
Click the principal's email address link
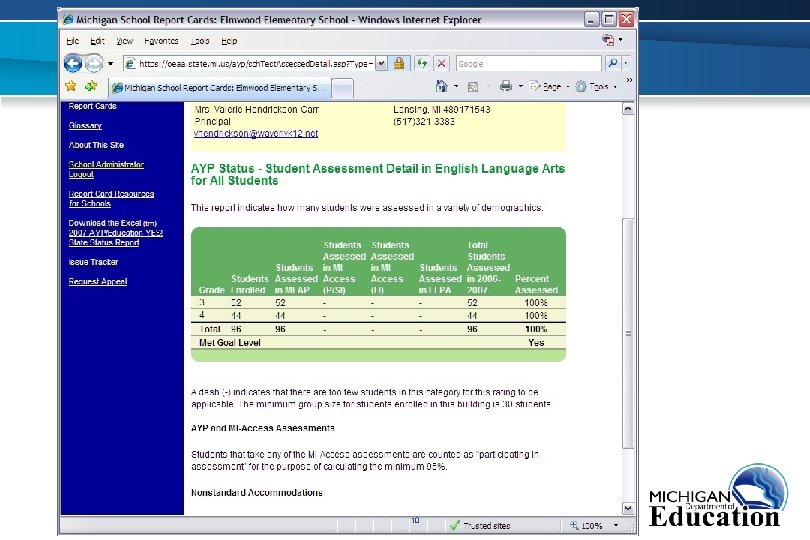coord(256,134)
